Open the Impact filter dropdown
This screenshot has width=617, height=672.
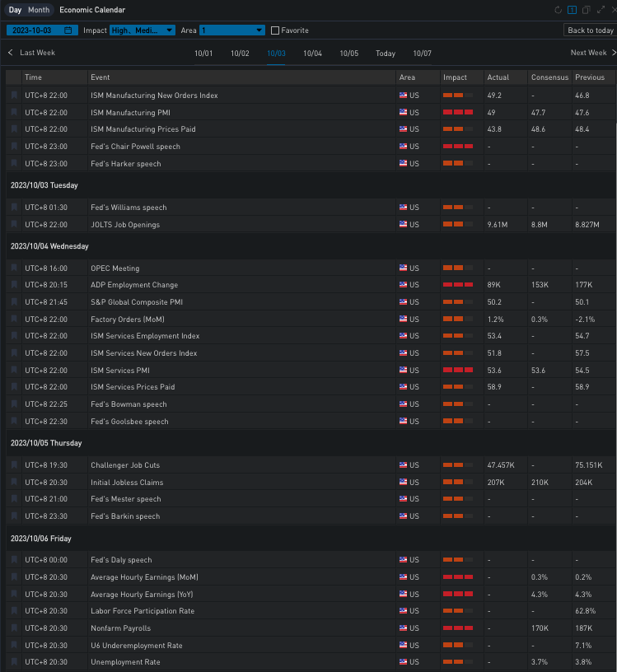143,30
